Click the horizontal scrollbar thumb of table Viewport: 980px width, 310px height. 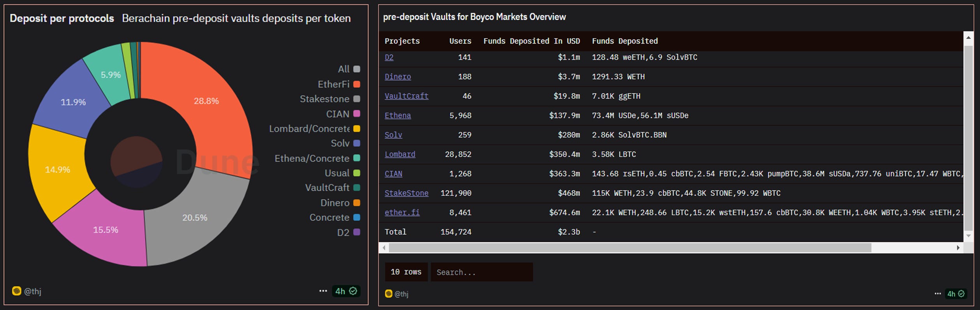630,248
